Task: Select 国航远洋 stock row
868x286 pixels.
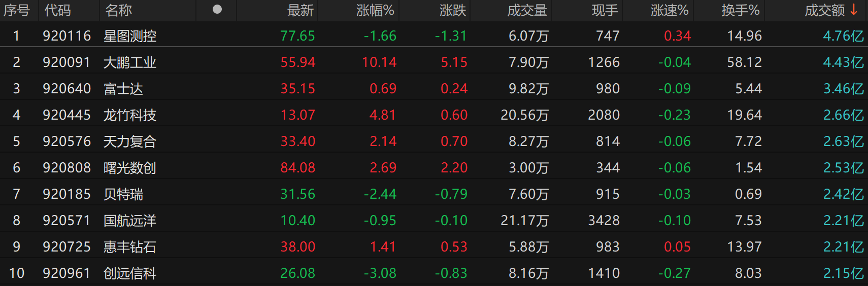Action: pos(130,221)
